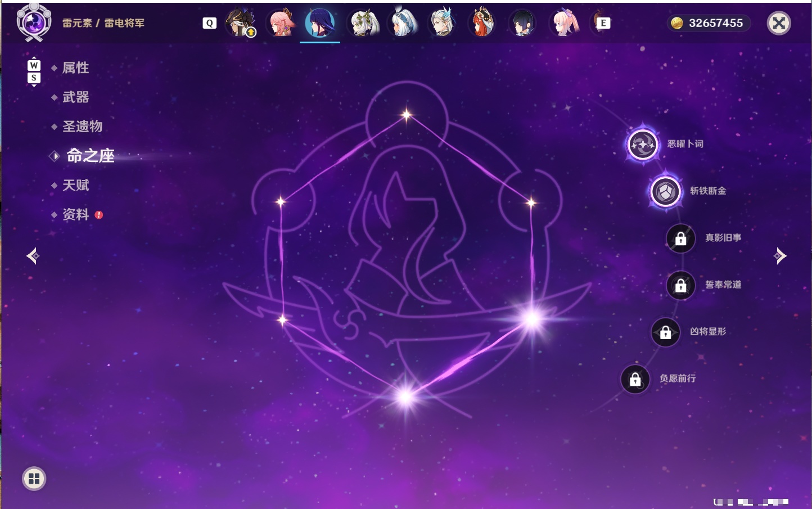This screenshot has height=509, width=812.
Task: Open the four-square grid character list button
Action: (34, 479)
